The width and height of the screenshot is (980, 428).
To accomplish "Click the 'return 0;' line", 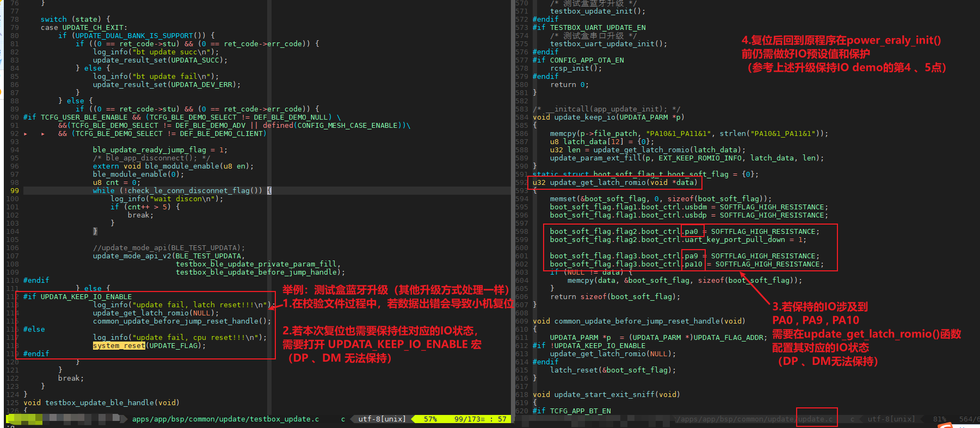I will (569, 84).
